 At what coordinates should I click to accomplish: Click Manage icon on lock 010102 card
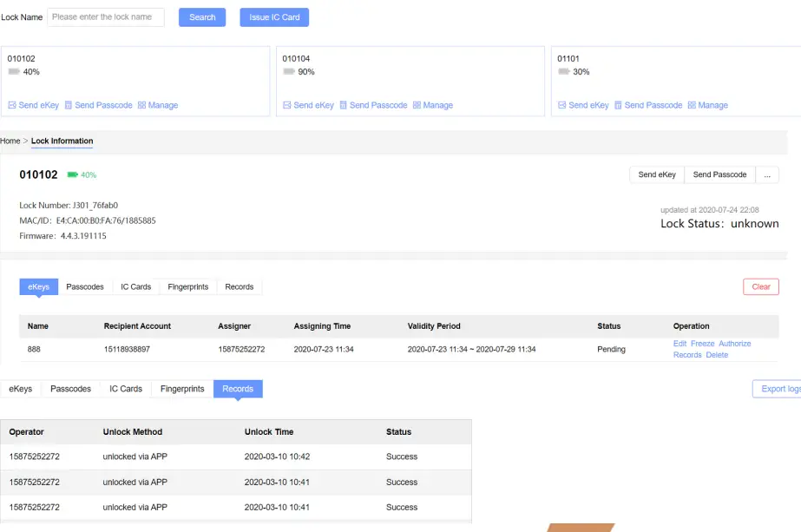[x=142, y=105]
